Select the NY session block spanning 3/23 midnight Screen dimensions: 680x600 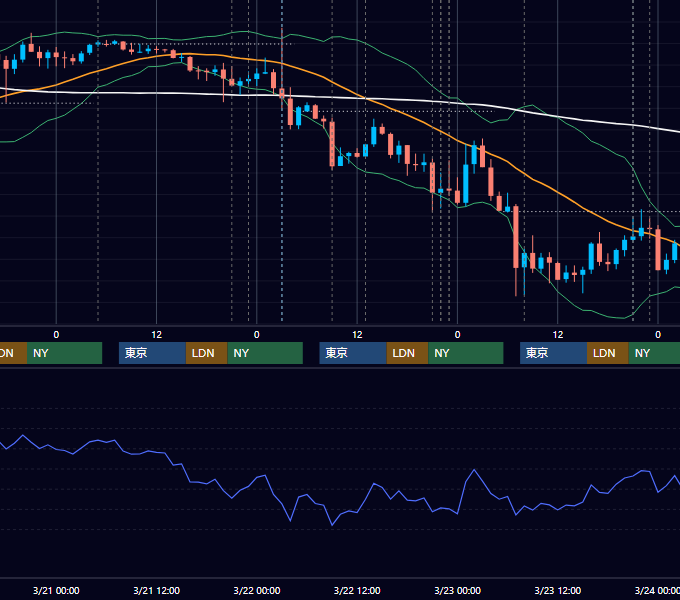tap(466, 353)
